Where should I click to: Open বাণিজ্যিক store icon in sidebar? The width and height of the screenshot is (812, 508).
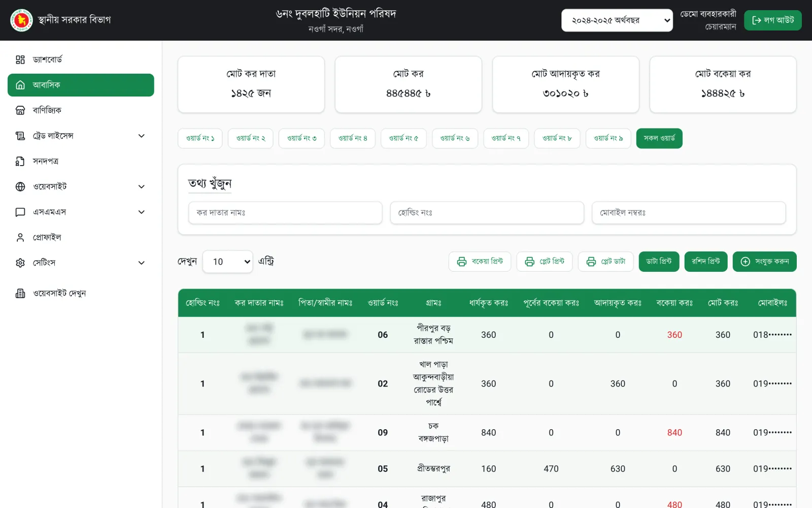pos(20,110)
